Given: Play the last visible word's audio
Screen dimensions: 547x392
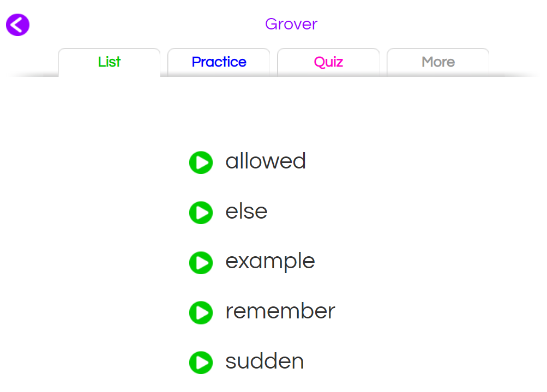Looking at the screenshot, I should 201,363.
